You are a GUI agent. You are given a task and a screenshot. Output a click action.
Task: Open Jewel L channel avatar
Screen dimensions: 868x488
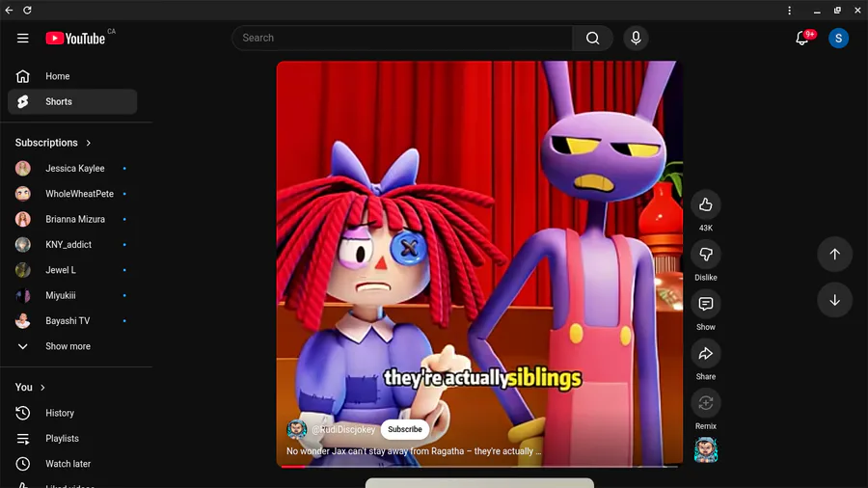click(23, 270)
